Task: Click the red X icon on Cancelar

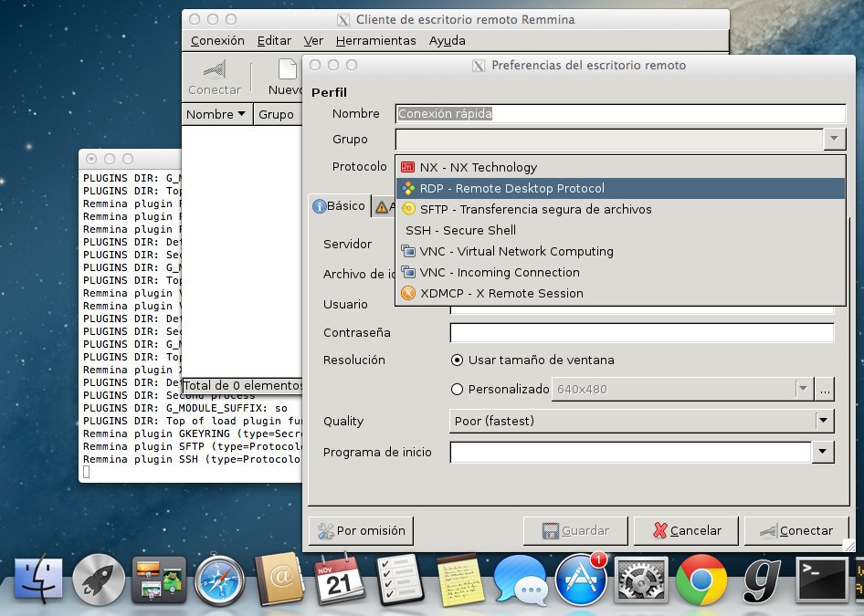Action: coord(659,530)
